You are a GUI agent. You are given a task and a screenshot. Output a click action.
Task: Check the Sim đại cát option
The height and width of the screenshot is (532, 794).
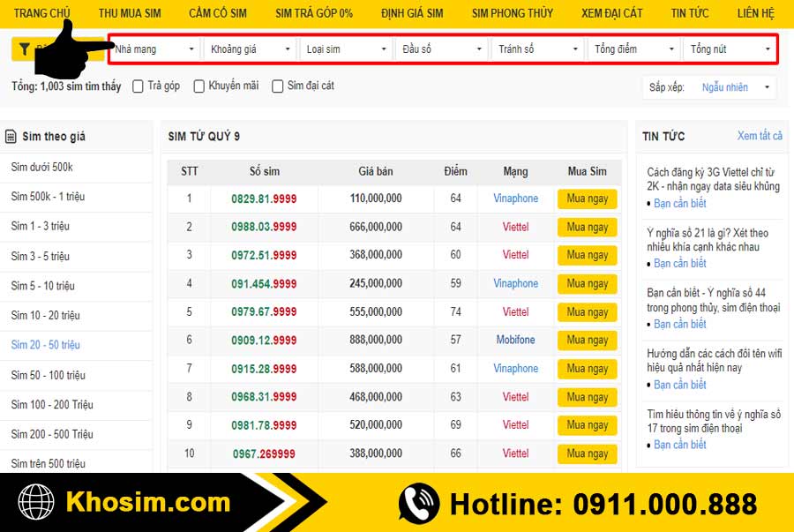pyautogui.click(x=278, y=86)
